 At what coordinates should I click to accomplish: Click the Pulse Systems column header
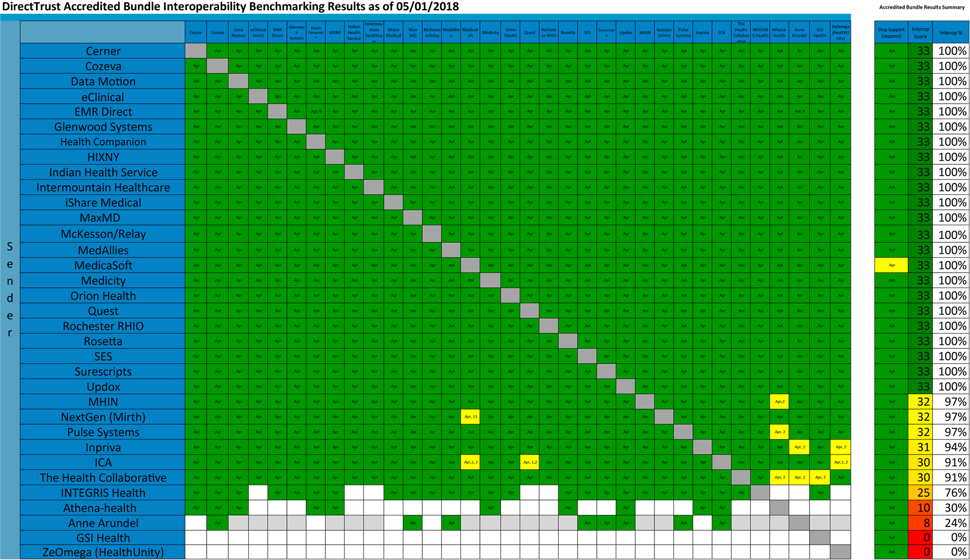tap(683, 33)
